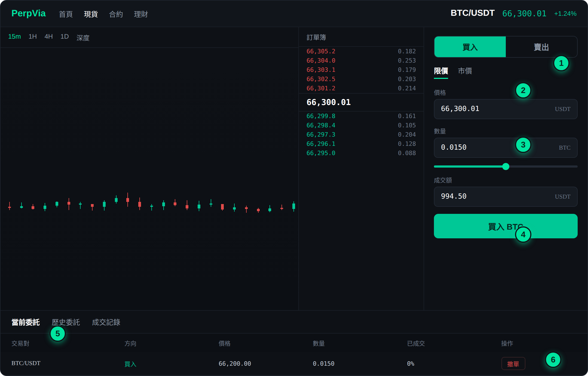This screenshot has height=376, width=588.
Task: Click the 價格 price input field
Action: [x=506, y=109]
